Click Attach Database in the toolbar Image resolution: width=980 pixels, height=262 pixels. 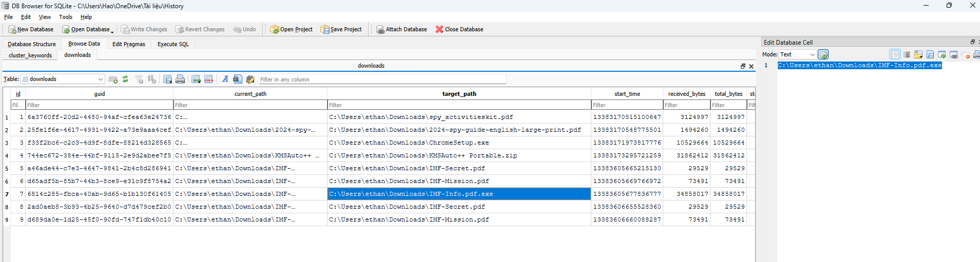click(x=401, y=29)
